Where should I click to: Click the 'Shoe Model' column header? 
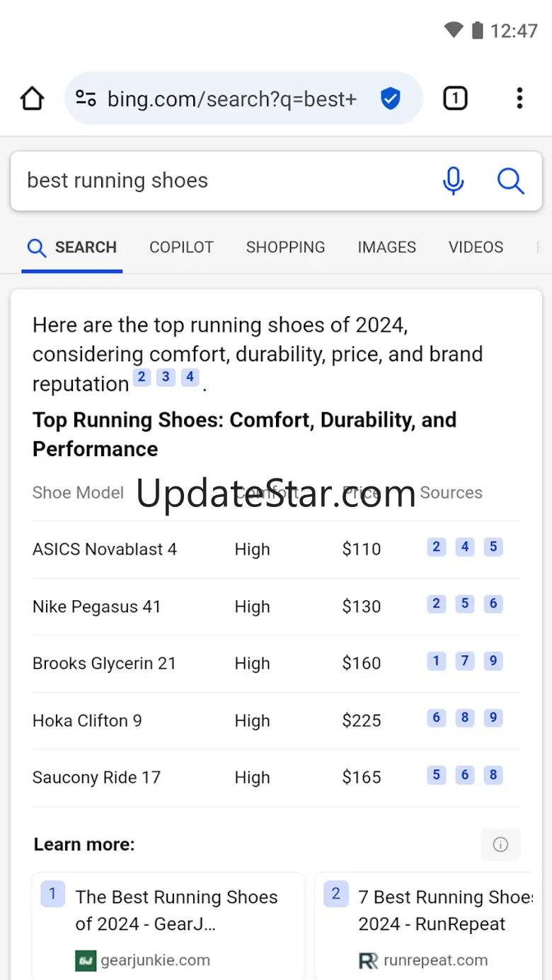(x=78, y=493)
